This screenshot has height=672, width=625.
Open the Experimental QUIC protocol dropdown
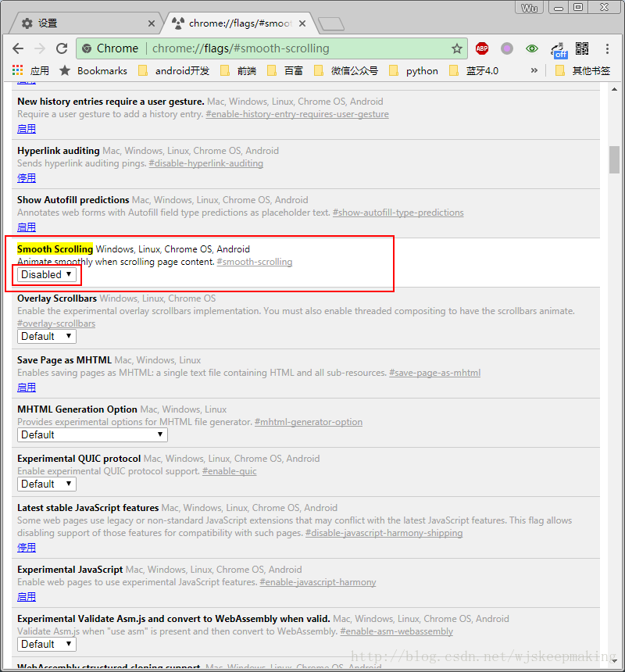tap(47, 484)
